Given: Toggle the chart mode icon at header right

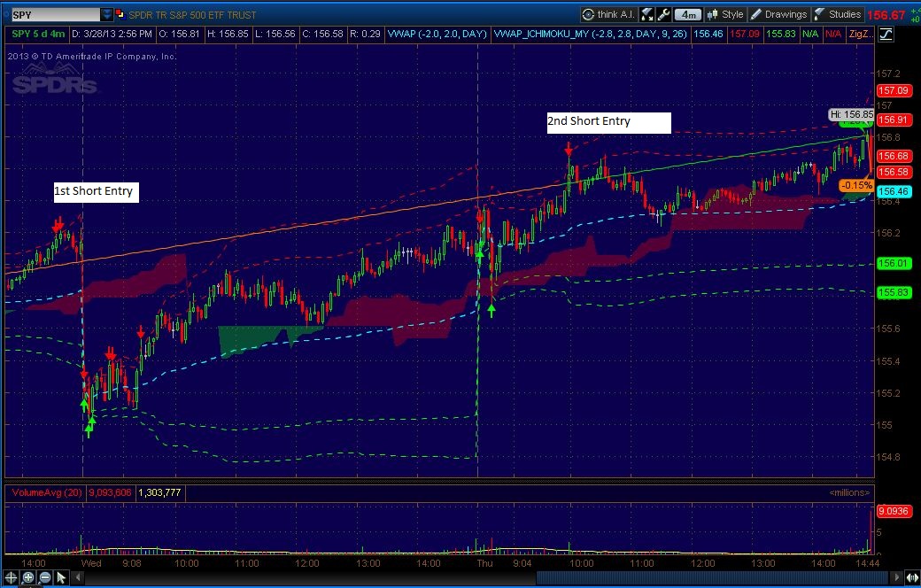Looking at the screenshot, I should pos(886,34).
